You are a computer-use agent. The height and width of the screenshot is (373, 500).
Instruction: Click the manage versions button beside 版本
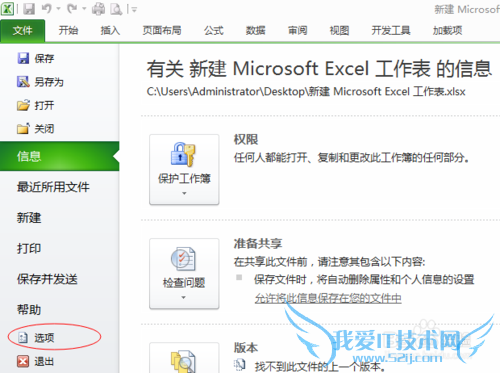(x=184, y=358)
